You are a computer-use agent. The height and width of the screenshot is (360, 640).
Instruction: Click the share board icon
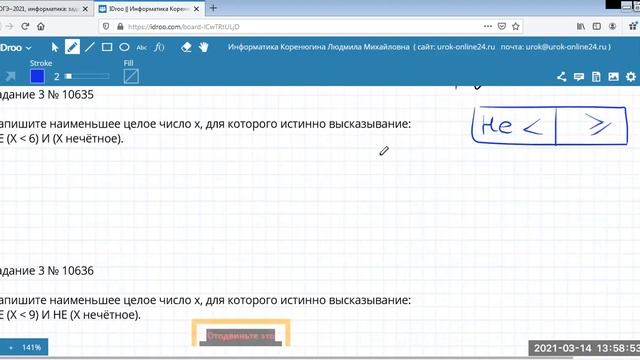click(562, 77)
